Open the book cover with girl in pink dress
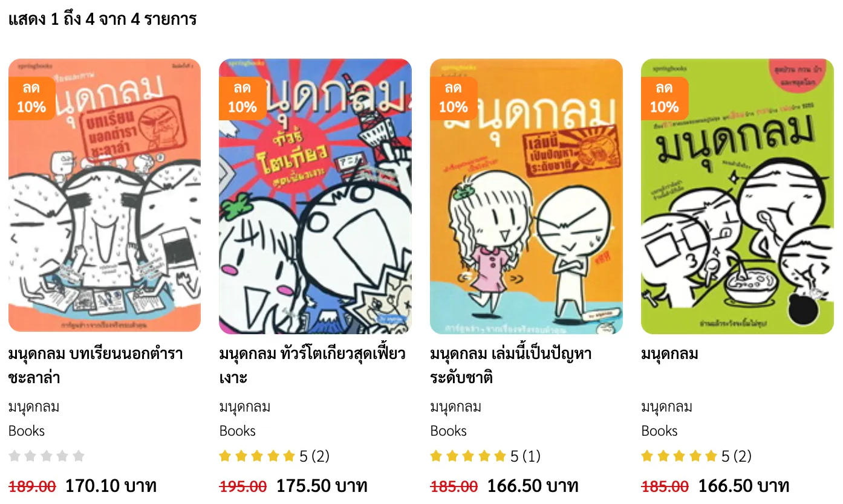The height and width of the screenshot is (504, 843). tap(526, 196)
